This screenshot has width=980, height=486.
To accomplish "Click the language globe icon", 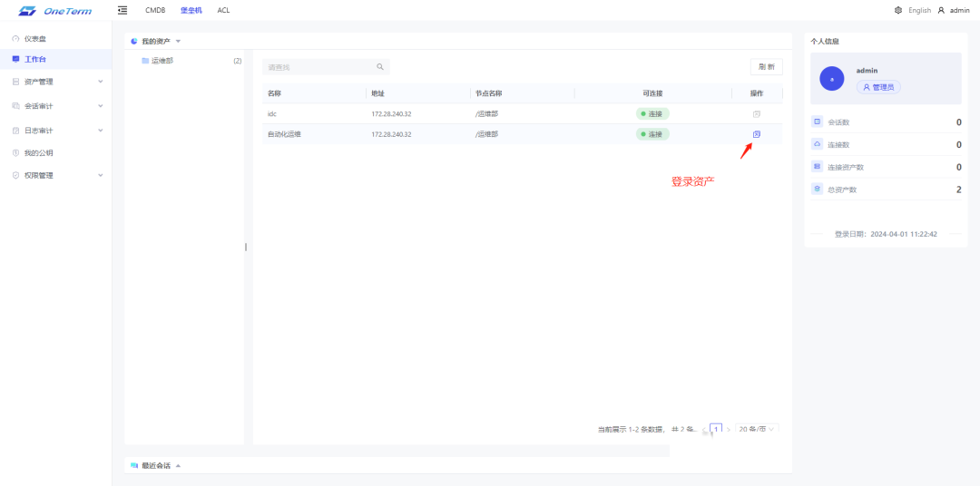I will 898,10.
